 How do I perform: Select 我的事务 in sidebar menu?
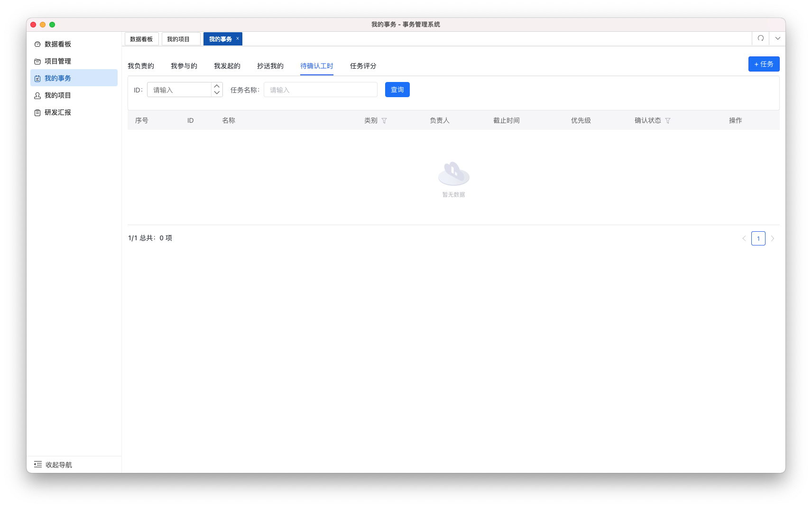pos(74,78)
